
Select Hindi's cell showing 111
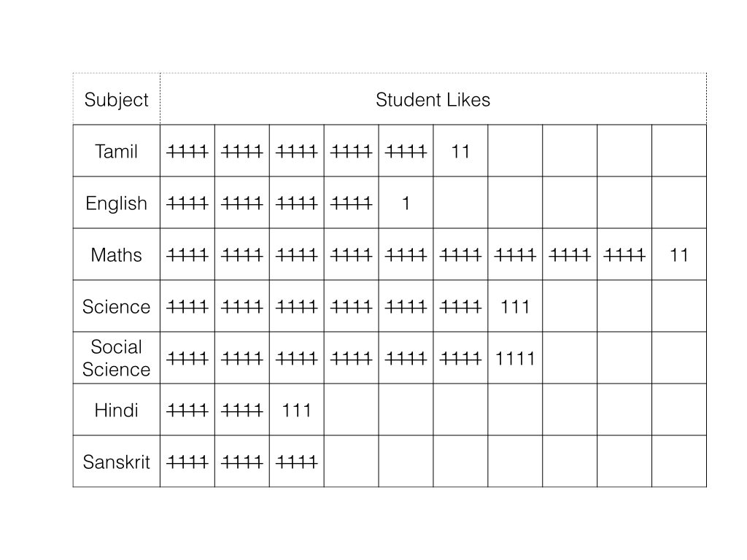pos(297,410)
